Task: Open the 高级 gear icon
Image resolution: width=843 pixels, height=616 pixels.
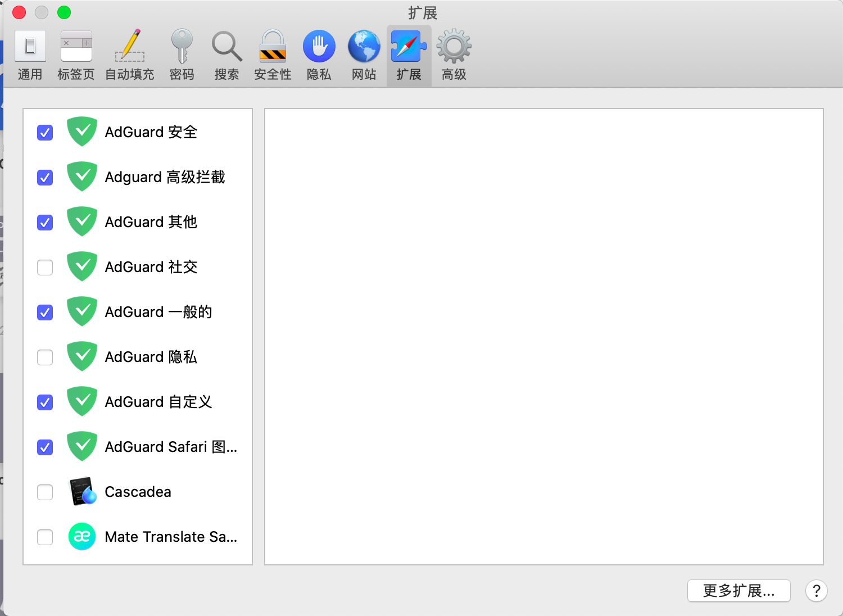Action: (454, 46)
